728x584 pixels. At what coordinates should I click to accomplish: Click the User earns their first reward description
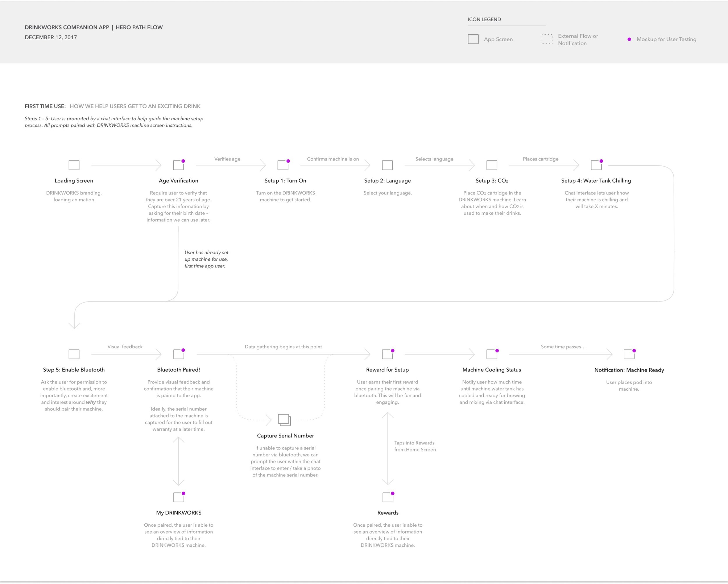coord(388,392)
